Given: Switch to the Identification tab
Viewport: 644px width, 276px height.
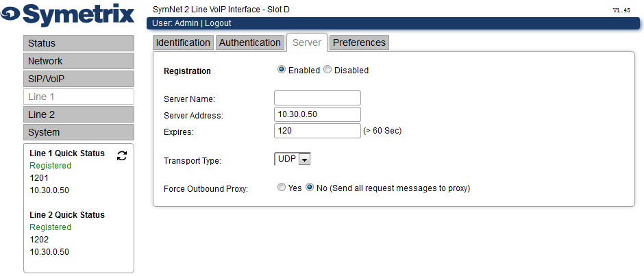Looking at the screenshot, I should point(183,42).
